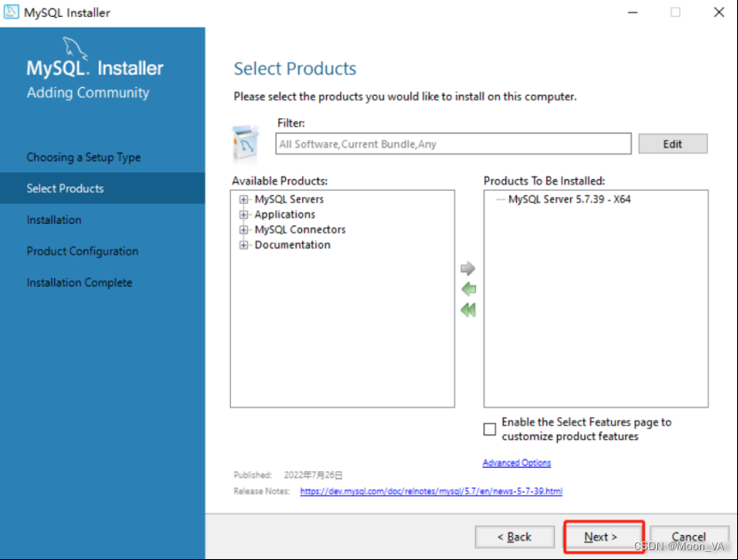The height and width of the screenshot is (560, 738).
Task: Click the product box icon beside Filter
Action: (246, 145)
